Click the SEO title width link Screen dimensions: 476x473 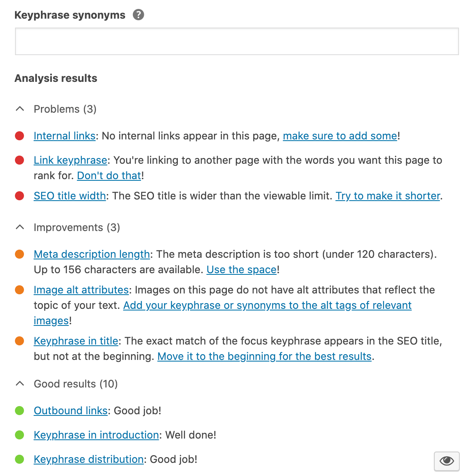pyautogui.click(x=69, y=196)
